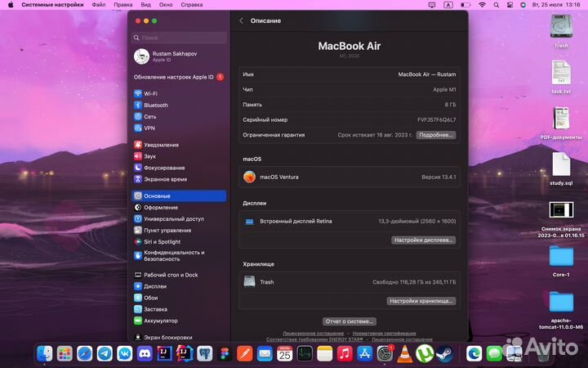Screen dimensions: 588x368
Task: Open Рабочий стол и Dock settings
Action: 166,275
